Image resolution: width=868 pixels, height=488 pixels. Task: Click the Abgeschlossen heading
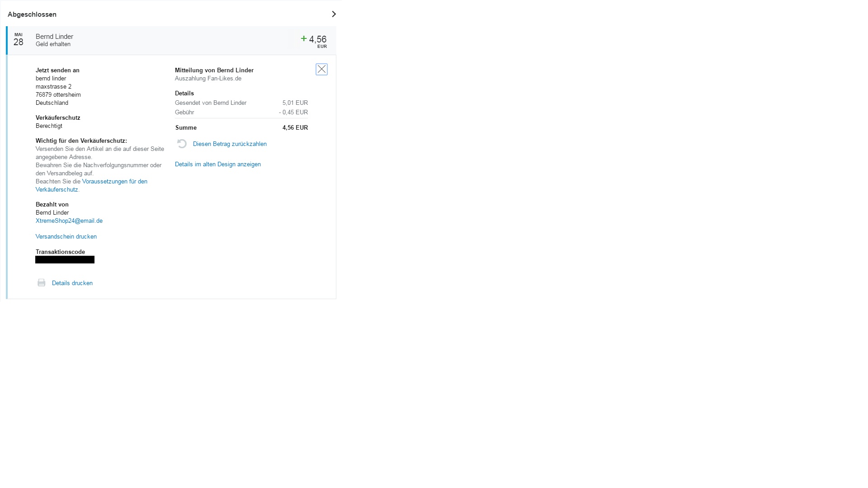tap(32, 14)
